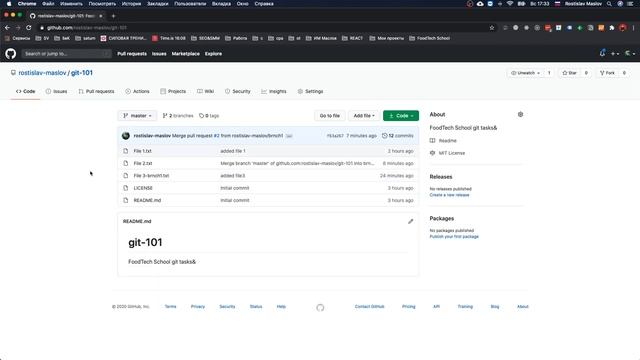Screen dimensions: 640x360
Task: Click rostislav-maslov owner link in title
Action: click(x=42, y=73)
